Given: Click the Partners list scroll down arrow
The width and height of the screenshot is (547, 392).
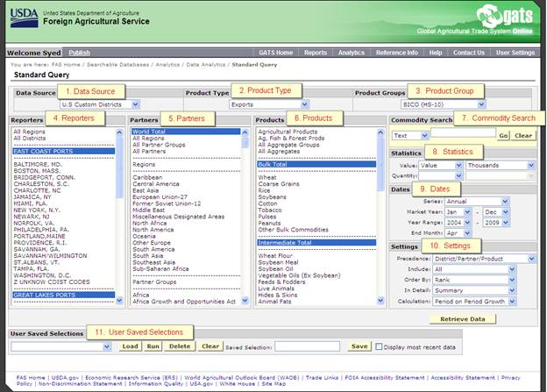Looking at the screenshot, I should 245,301.
